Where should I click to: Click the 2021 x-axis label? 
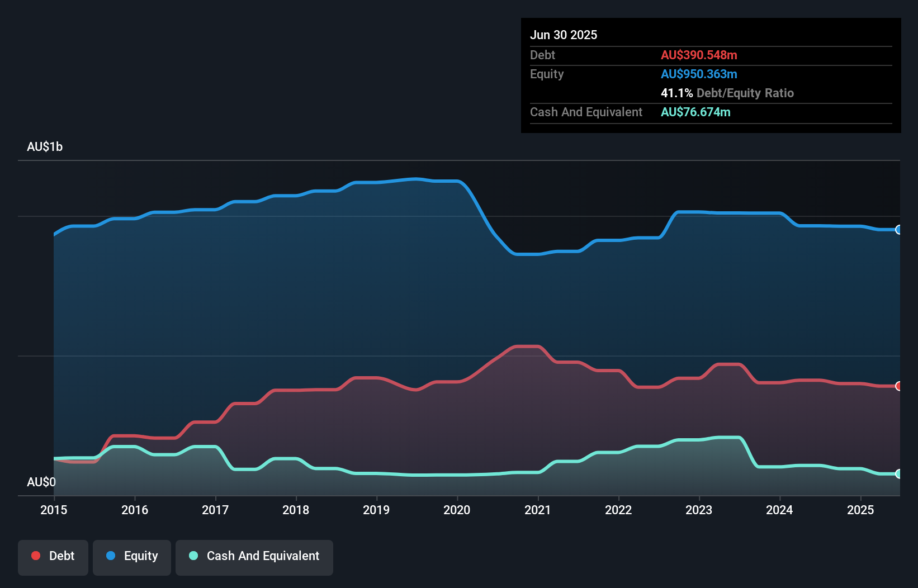click(538, 510)
